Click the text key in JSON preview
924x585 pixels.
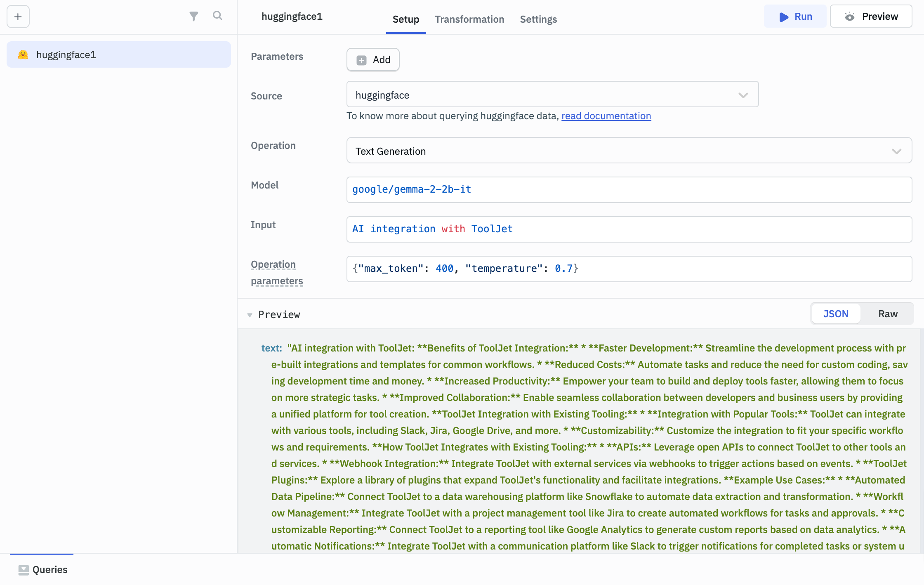click(272, 348)
